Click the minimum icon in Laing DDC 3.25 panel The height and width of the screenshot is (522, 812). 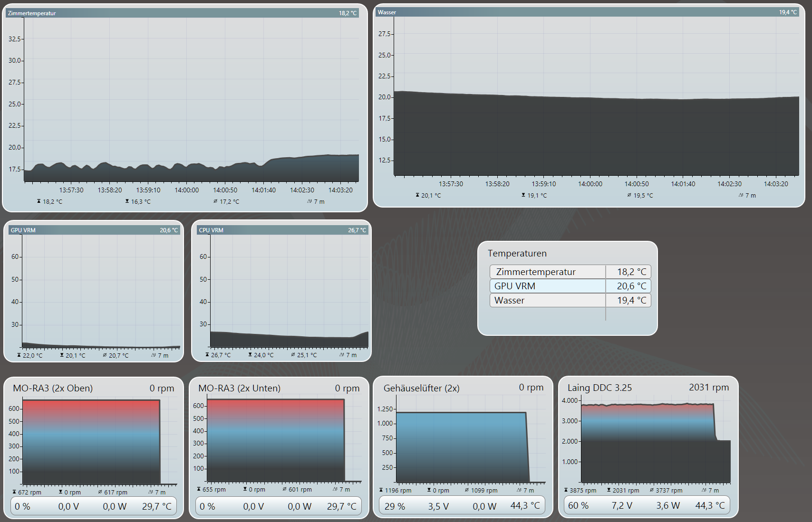(609, 490)
